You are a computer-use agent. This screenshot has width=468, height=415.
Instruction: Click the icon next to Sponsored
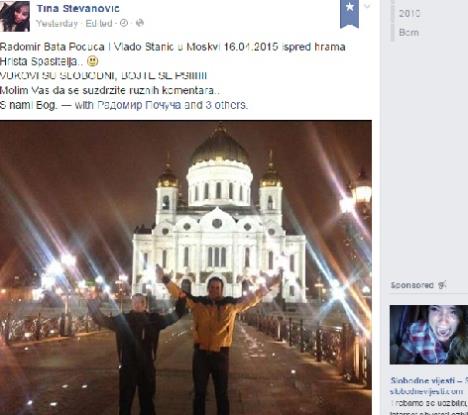442,285
